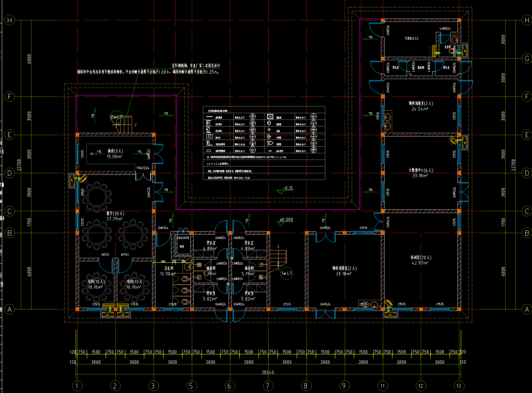Viewport: 532px width, 393px height.
Task: Click the 24.54m² room area label
Action: pyautogui.click(x=420, y=109)
